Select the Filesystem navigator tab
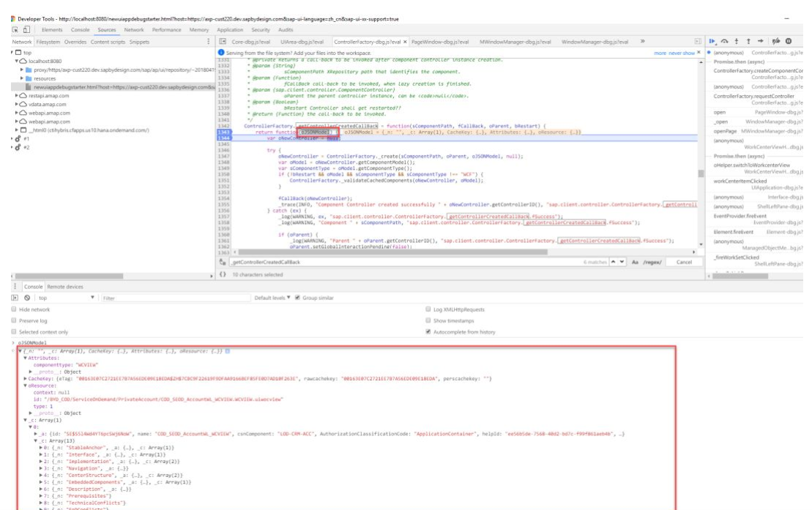 [x=48, y=42]
